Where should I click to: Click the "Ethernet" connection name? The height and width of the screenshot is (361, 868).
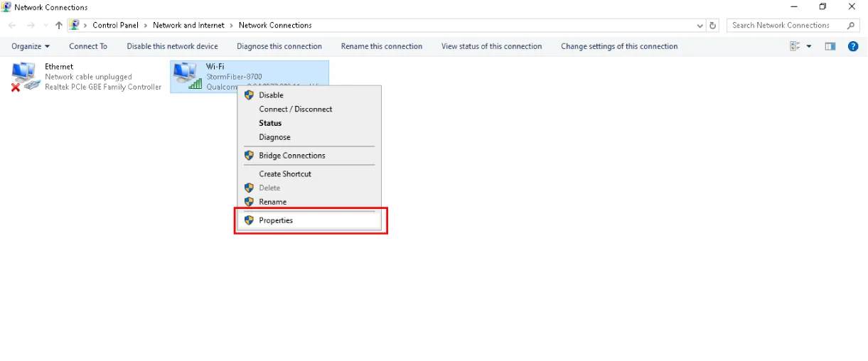[59, 67]
